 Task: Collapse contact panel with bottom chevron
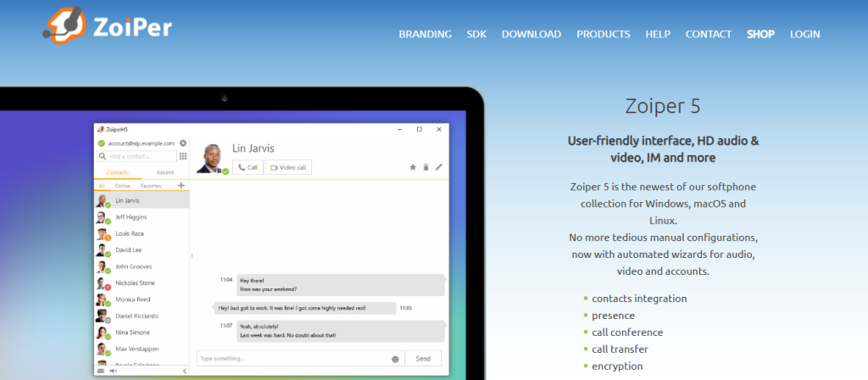[x=185, y=371]
